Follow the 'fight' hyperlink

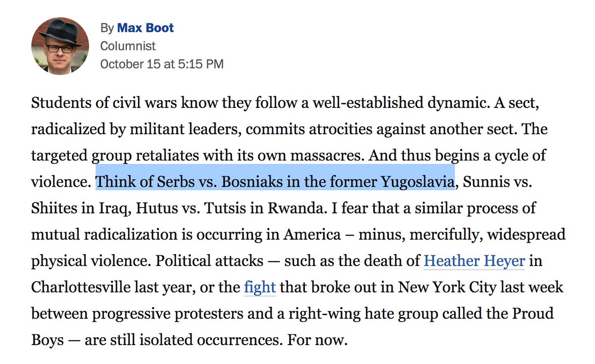tap(260, 287)
